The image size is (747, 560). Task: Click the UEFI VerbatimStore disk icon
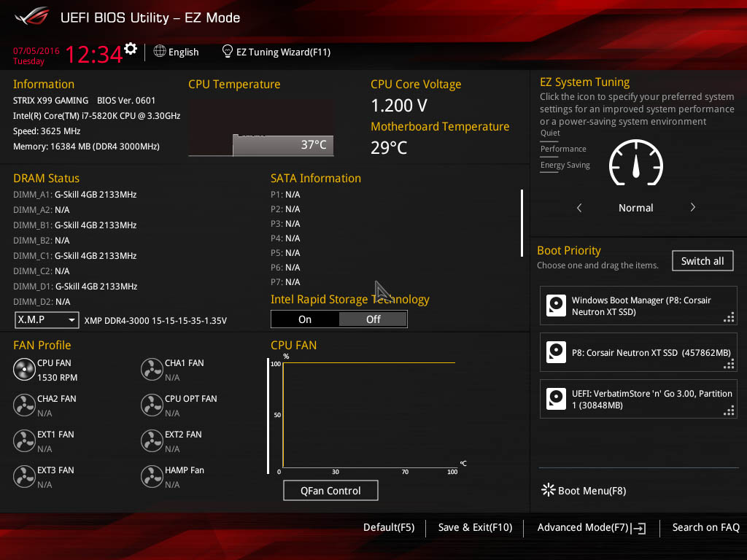coord(556,399)
